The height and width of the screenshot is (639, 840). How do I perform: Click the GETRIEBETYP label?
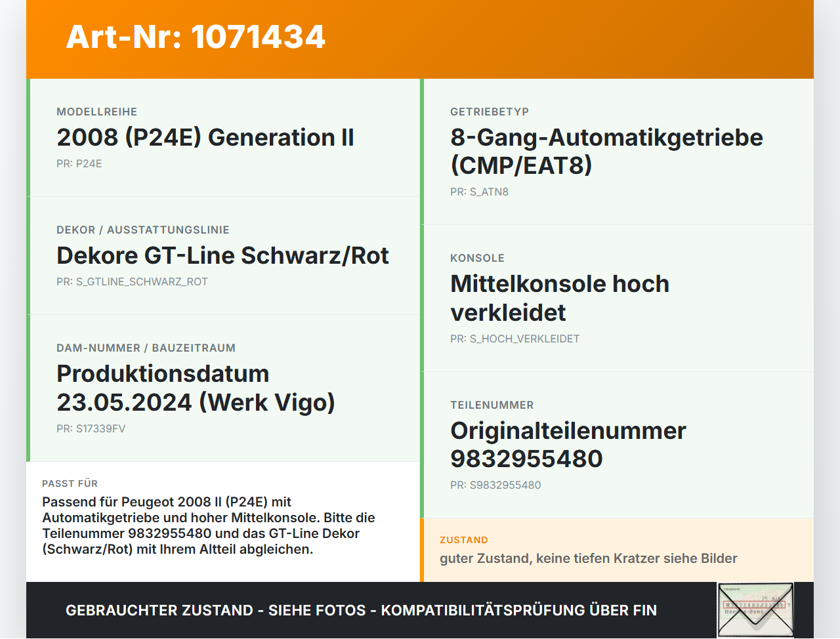[490, 112]
